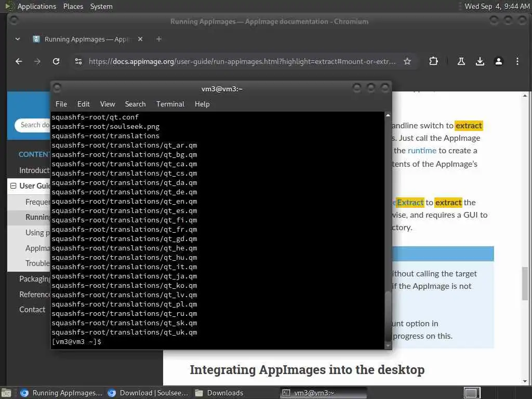
Task: Click the show desktop icon in taskbar
Action: (x=6, y=393)
